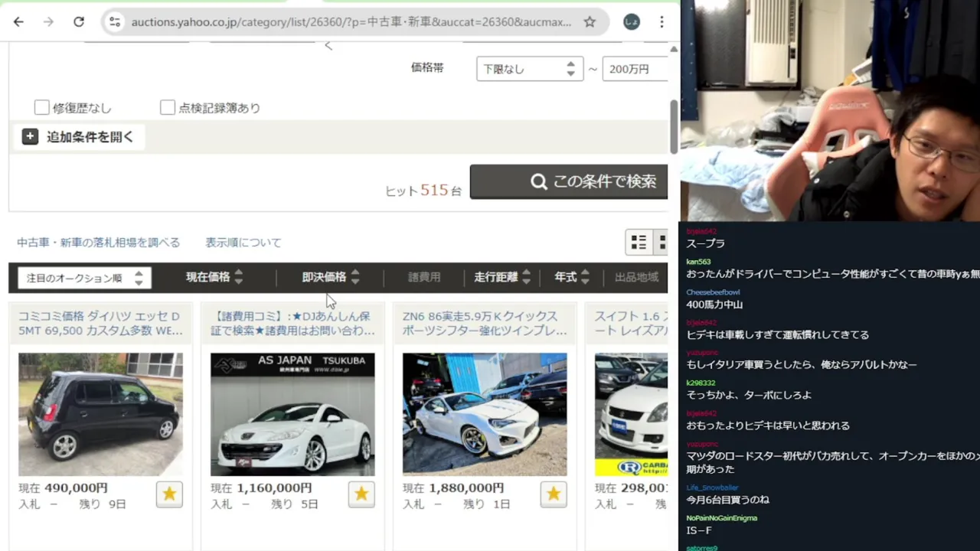This screenshot has height=551, width=980.
Task: Click chat username kan563
Action: 698,262
